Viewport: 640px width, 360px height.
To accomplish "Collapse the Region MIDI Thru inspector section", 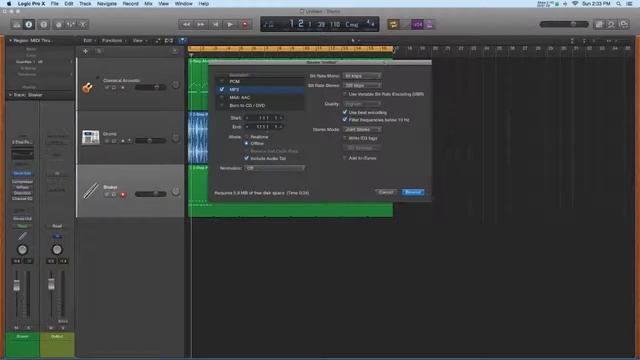I will (x=11, y=40).
